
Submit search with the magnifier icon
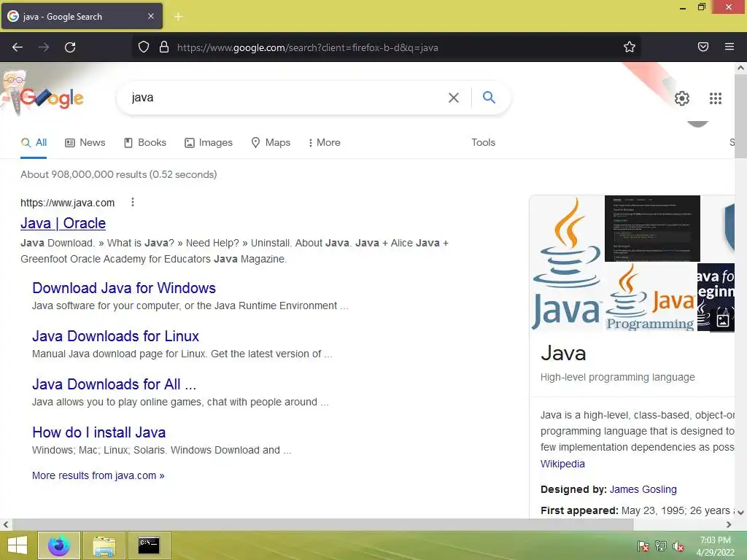(489, 97)
